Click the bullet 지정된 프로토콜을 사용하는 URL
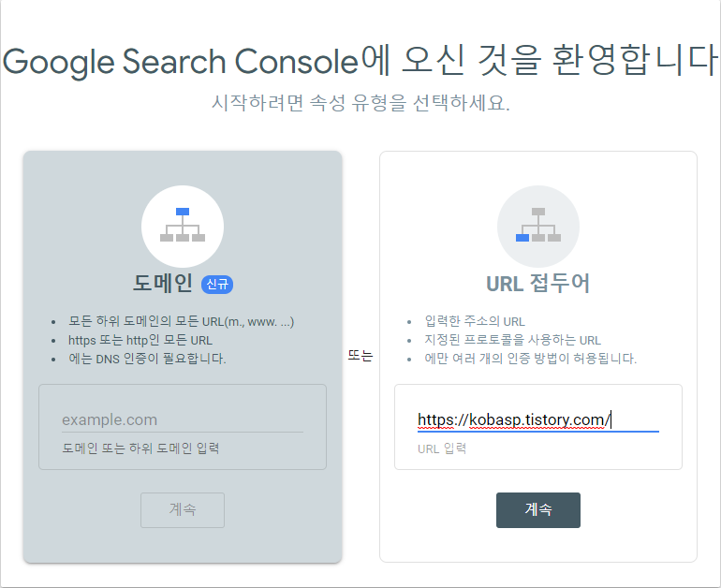721x588 pixels. coord(513,340)
